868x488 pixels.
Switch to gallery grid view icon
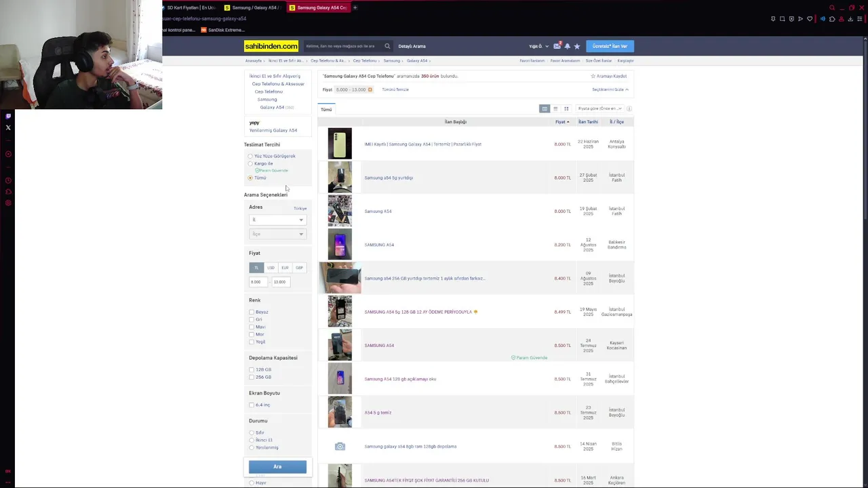coord(566,108)
